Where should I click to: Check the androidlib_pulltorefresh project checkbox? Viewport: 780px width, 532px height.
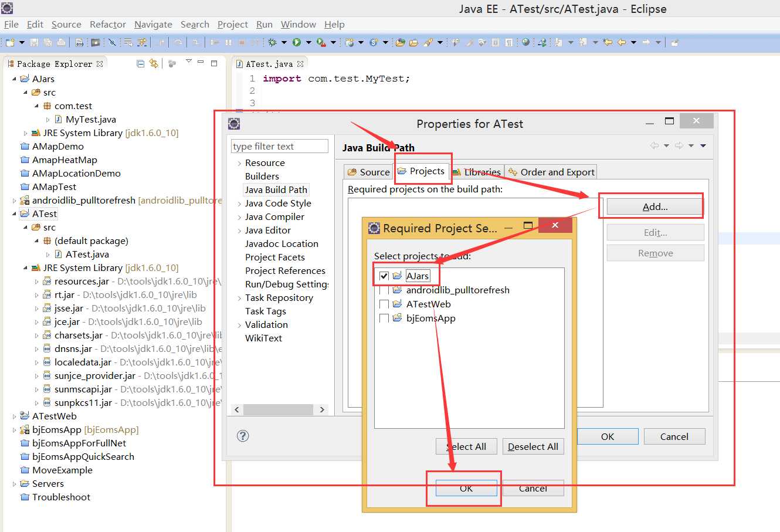384,290
